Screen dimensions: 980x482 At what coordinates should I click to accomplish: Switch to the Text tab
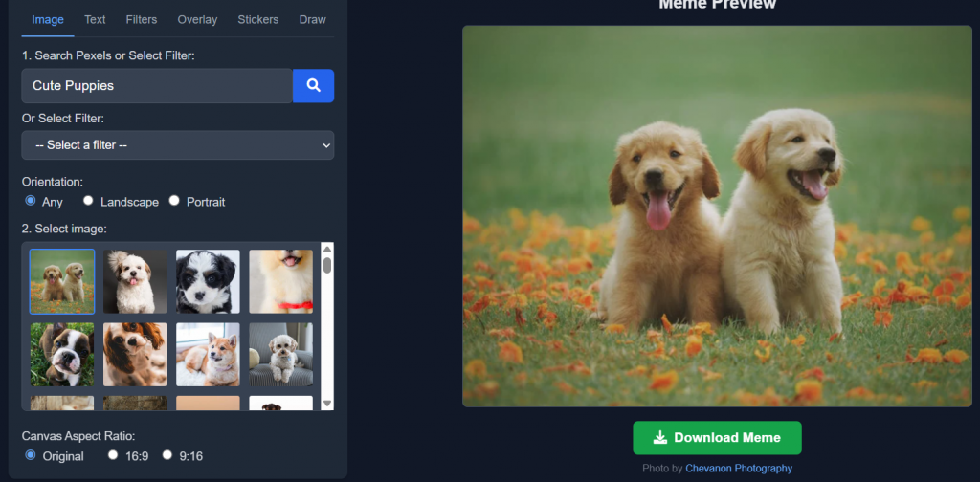(x=95, y=19)
